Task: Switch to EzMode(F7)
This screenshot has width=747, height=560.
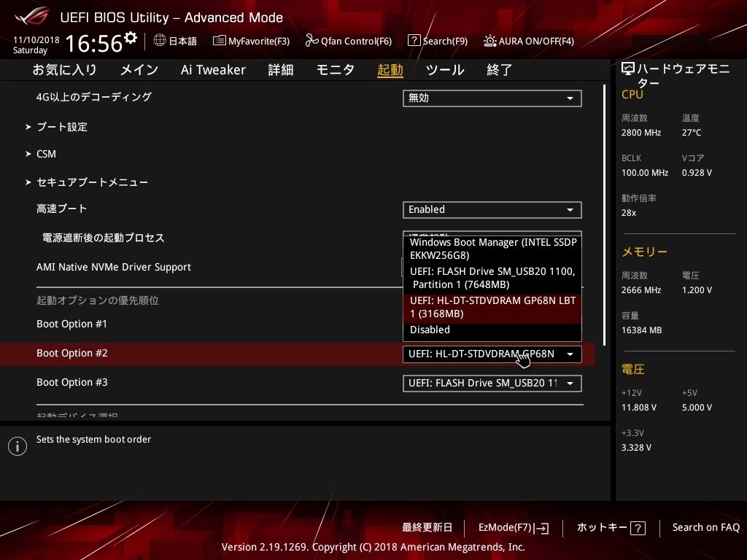Action: pyautogui.click(x=513, y=527)
